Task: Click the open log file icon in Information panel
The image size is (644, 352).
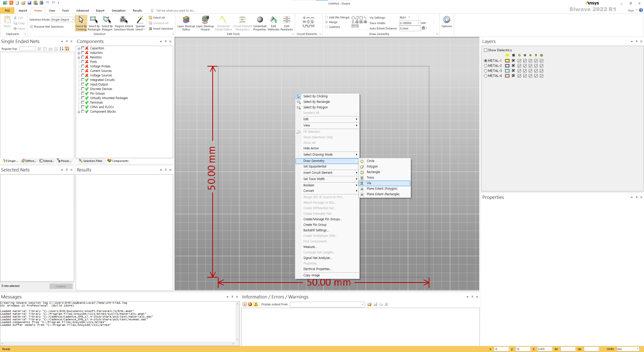Action: click(x=369, y=304)
